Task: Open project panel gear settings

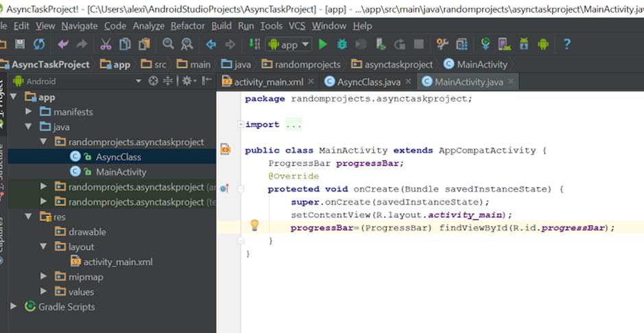Action: [189, 81]
